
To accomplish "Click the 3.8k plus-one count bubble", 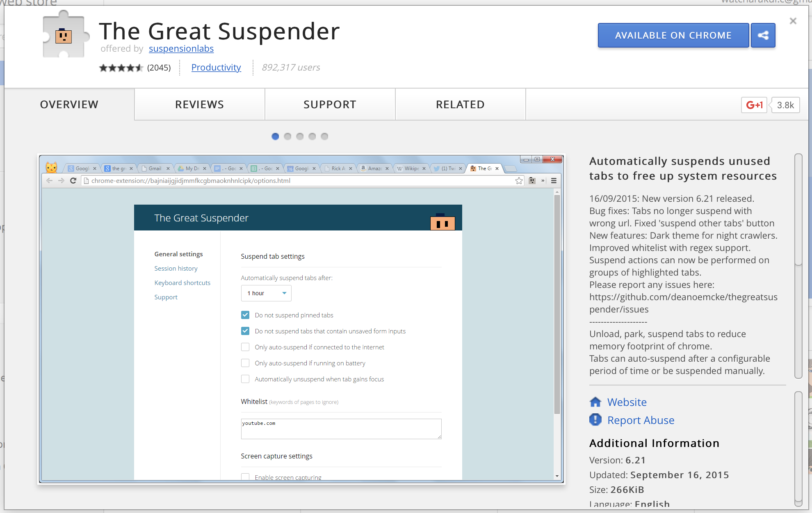I will [x=785, y=105].
